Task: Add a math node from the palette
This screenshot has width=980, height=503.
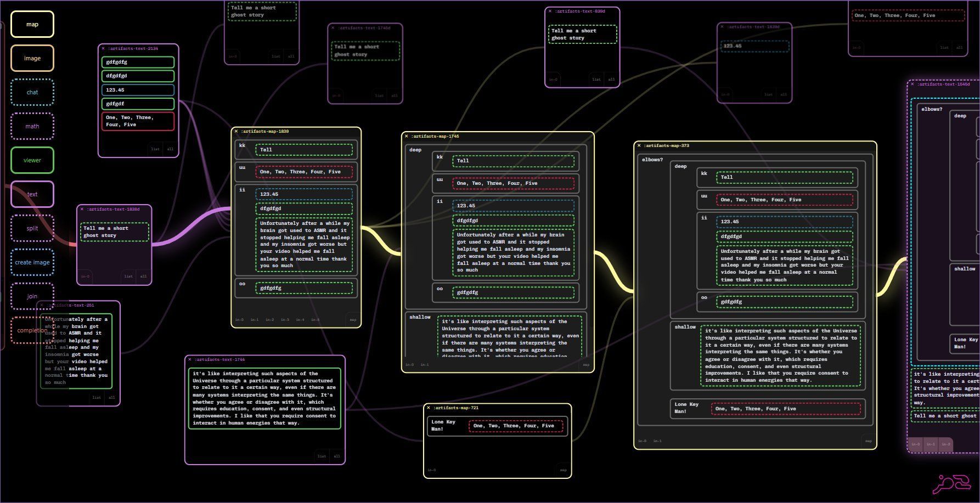Action: click(x=32, y=126)
